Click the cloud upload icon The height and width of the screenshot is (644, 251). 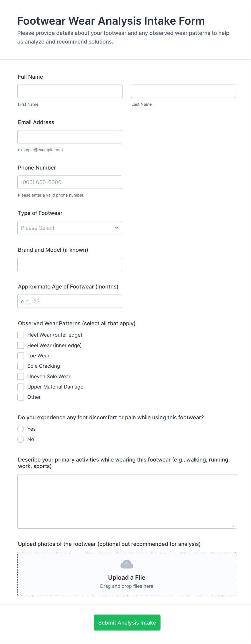point(127,564)
